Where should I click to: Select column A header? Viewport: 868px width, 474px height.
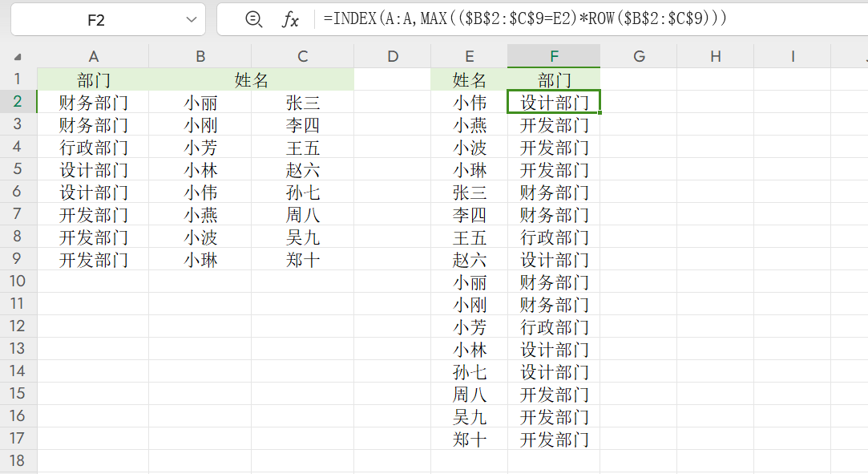click(x=94, y=56)
